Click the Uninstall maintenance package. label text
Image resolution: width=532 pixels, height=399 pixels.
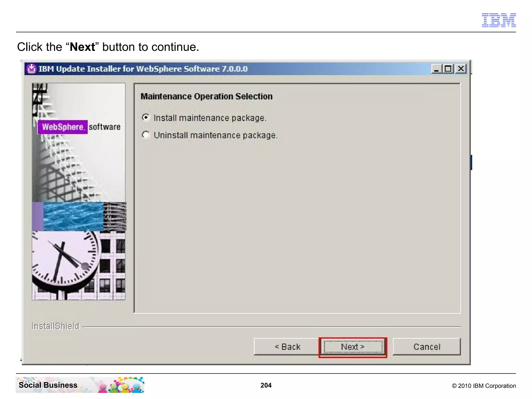pos(216,135)
